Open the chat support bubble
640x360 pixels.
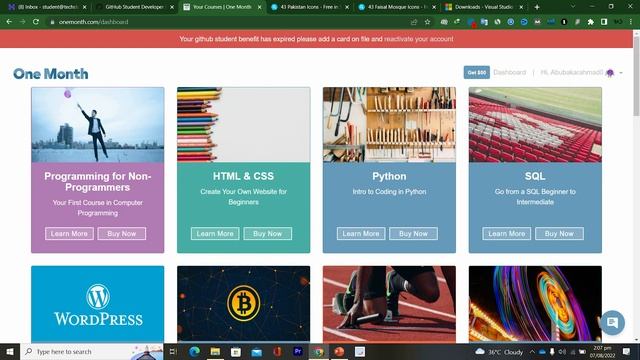point(612,322)
